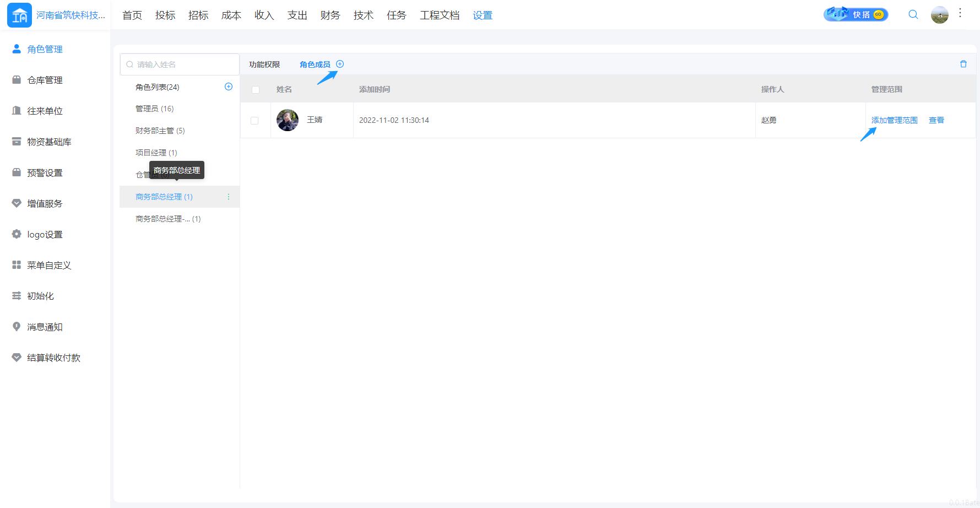980x508 pixels.
Task: Check the select-all checkbox in the table header
Action: [x=256, y=89]
